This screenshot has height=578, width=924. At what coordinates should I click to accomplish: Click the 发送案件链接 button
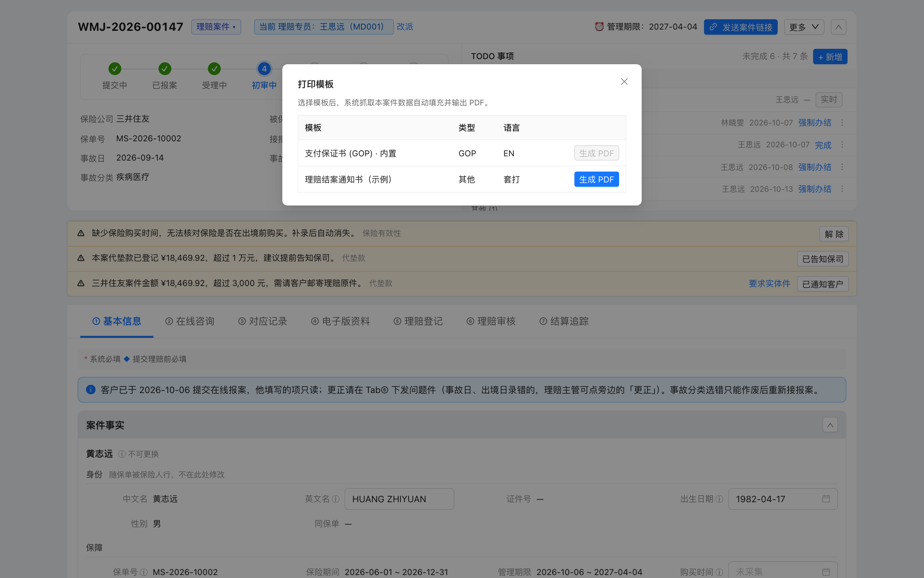tap(740, 27)
